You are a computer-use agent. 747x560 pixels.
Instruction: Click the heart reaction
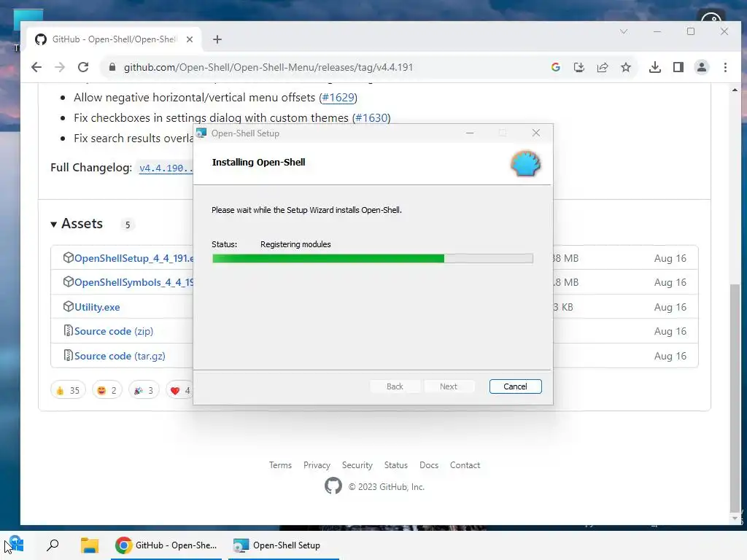pos(179,390)
